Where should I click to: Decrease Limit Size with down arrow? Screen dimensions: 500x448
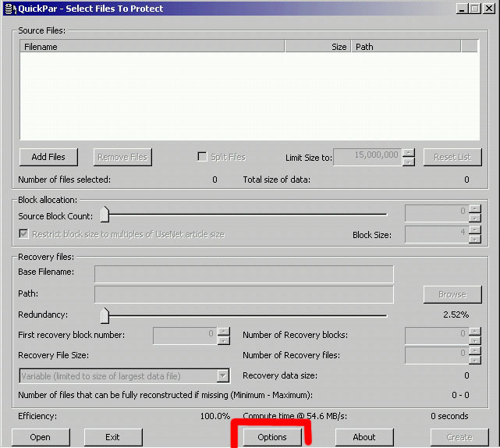pos(409,162)
